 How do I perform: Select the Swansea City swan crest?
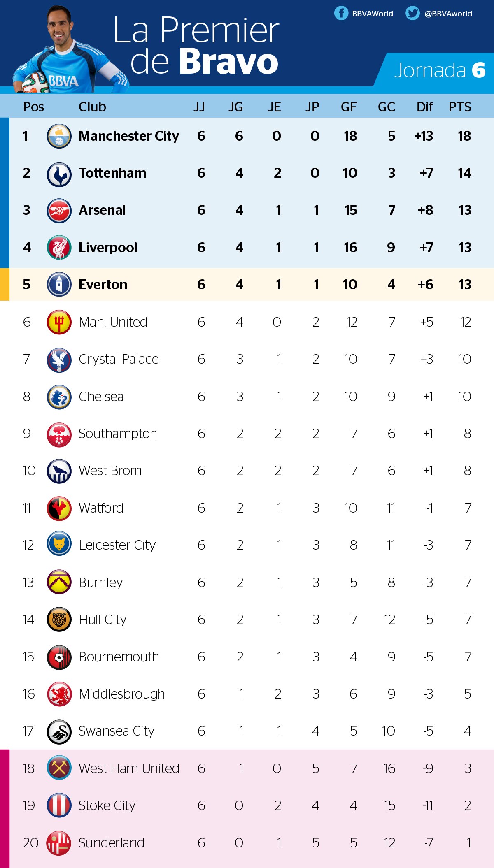click(x=59, y=731)
